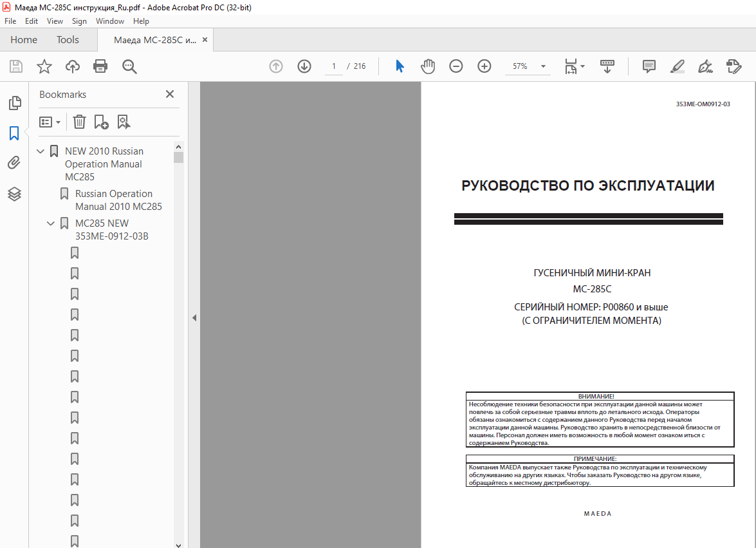Screen dimensions: 756x548
Task: Print the document using printer icon
Action: click(x=100, y=66)
